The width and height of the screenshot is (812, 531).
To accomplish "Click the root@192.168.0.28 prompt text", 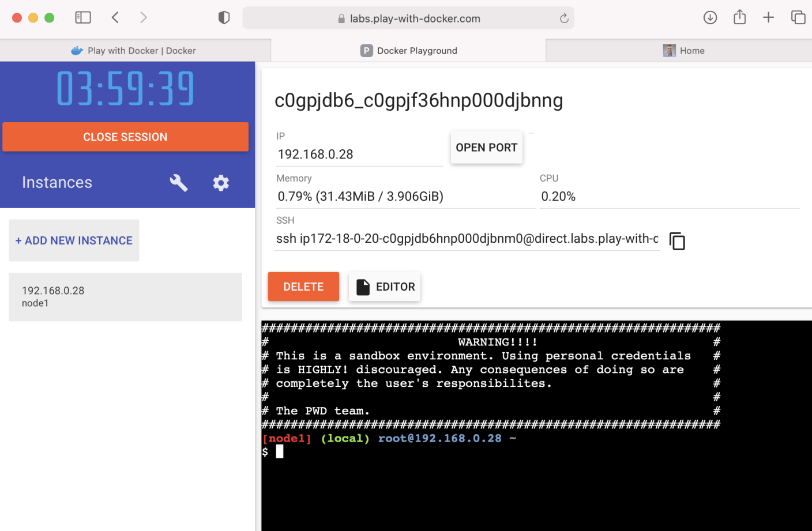I will pos(439,438).
